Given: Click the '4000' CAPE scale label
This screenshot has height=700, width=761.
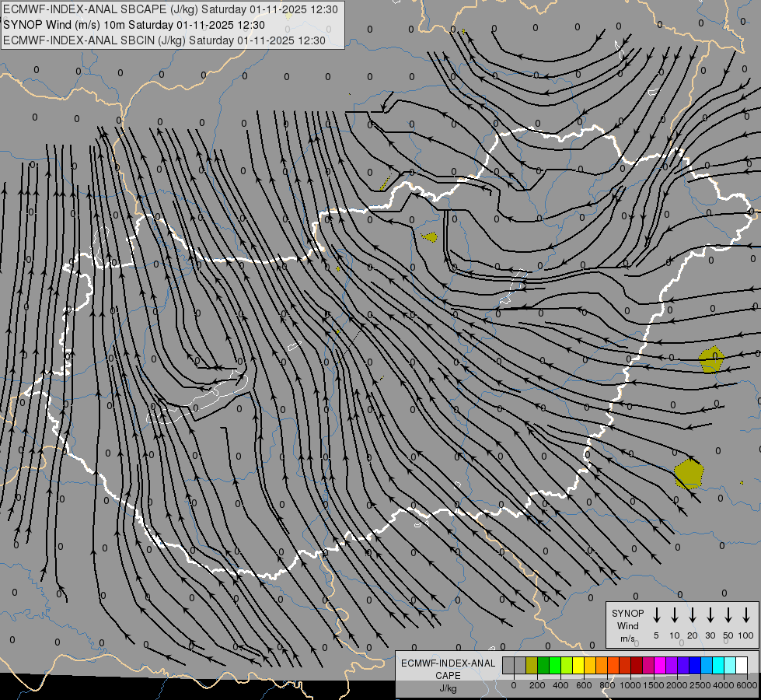Looking at the screenshot, I should [724, 685].
